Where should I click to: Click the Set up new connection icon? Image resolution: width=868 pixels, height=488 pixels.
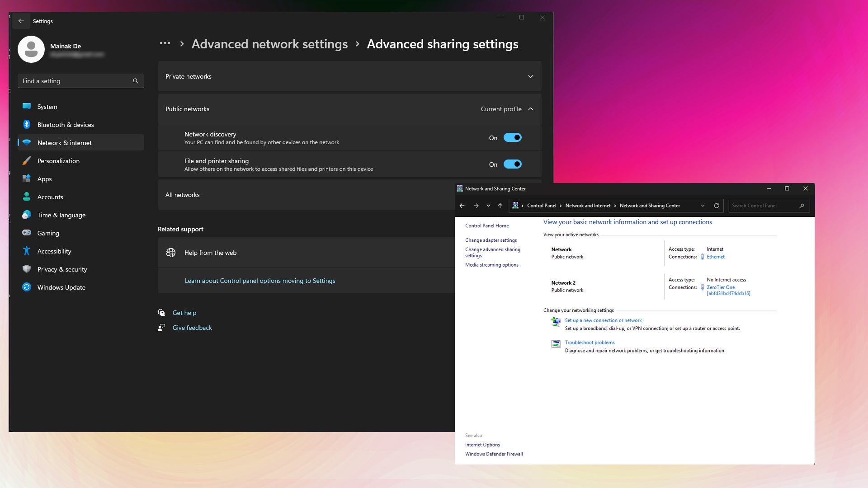(x=556, y=322)
